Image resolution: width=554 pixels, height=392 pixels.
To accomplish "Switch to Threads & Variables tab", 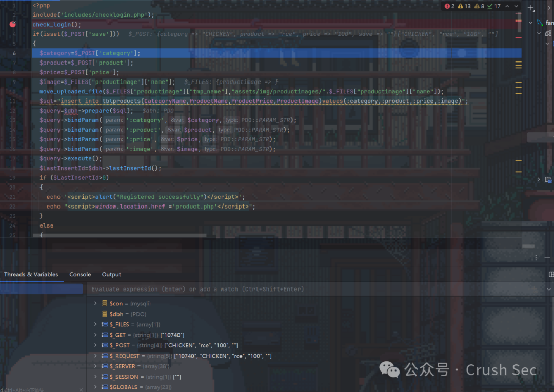I will coord(31,274).
